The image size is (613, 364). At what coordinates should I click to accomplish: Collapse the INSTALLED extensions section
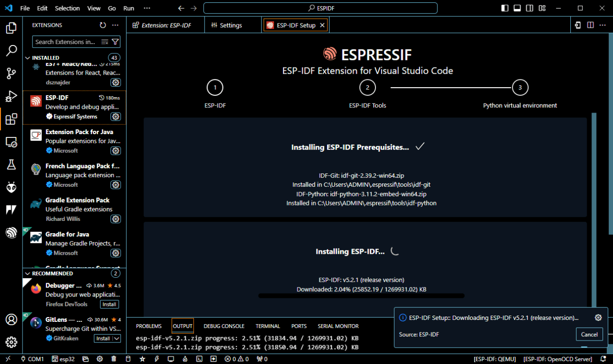[27, 58]
